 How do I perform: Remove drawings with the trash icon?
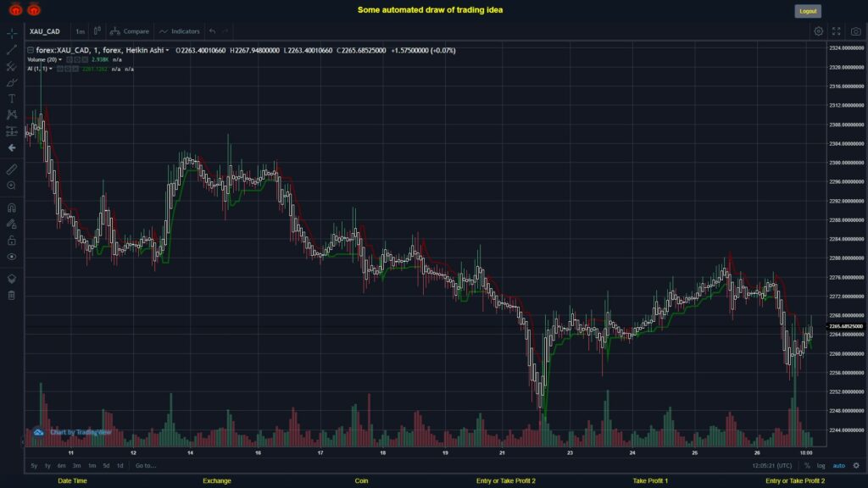pos(12,296)
